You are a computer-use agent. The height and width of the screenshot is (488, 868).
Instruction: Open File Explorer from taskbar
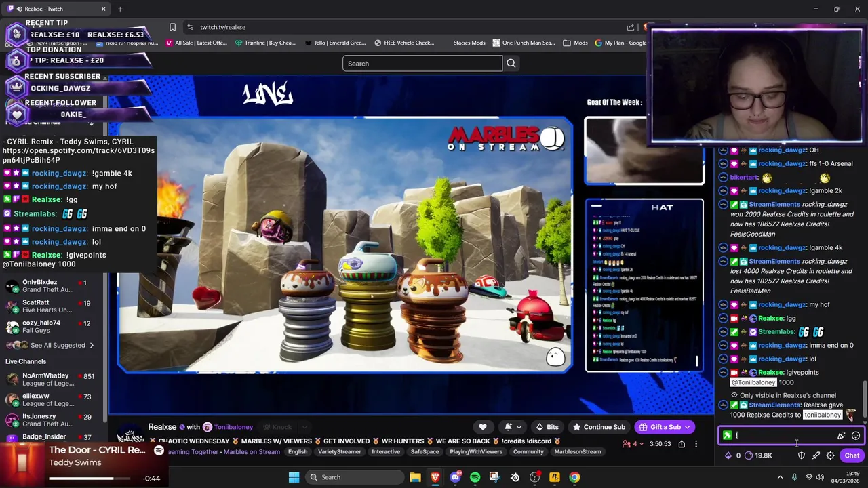(x=415, y=477)
